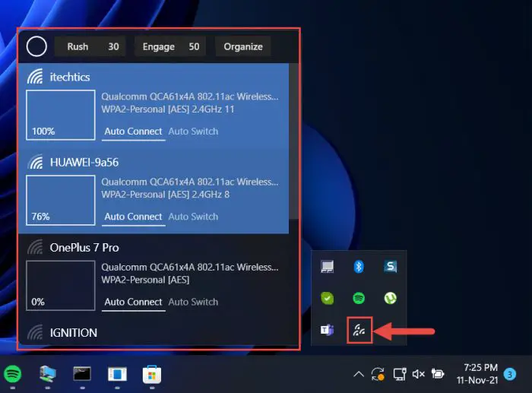The image size is (532, 393).
Task: Toggle Auto Connect for itechtics
Action: pos(133,132)
